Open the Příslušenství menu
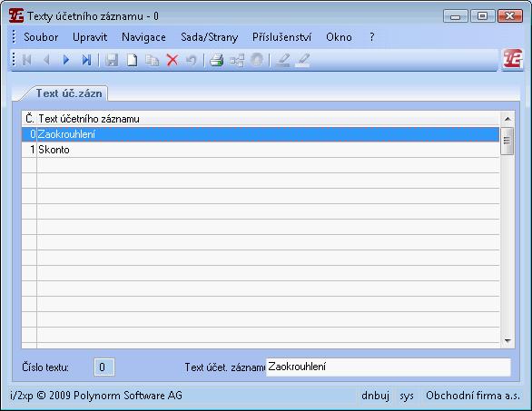This screenshot has width=532, height=411. 281,37
